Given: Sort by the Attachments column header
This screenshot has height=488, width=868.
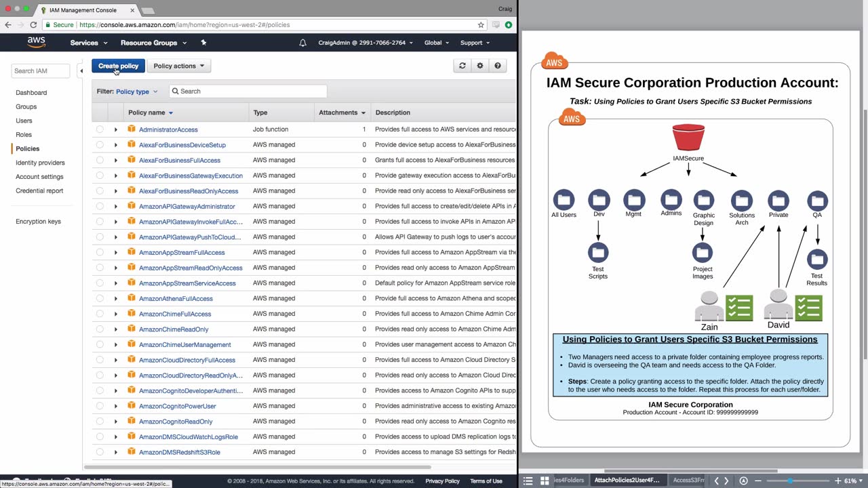Looking at the screenshot, I should (x=342, y=113).
